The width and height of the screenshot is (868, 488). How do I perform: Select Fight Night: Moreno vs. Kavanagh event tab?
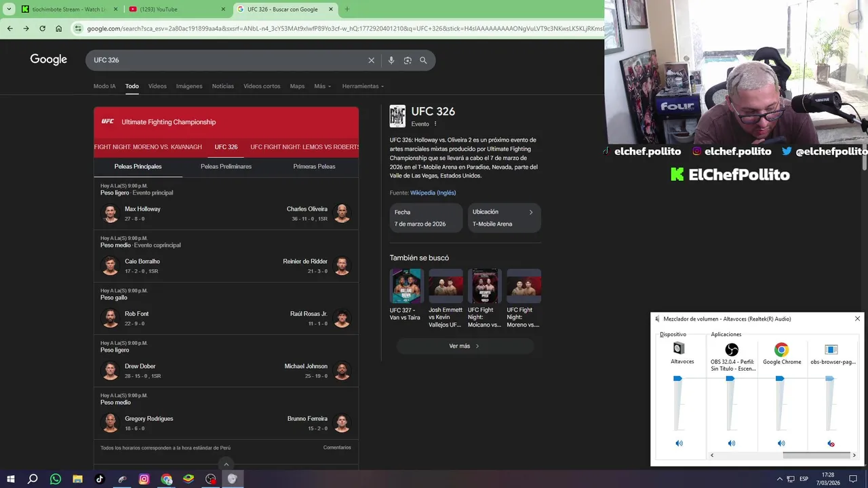click(148, 147)
